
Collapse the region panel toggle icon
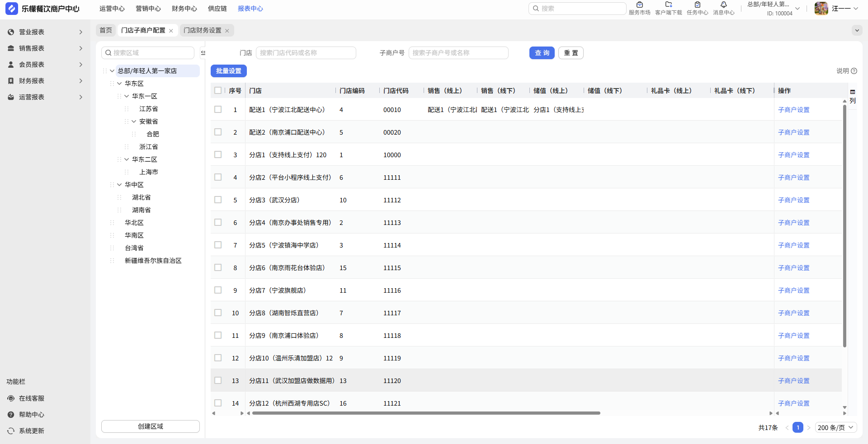pyautogui.click(x=203, y=53)
